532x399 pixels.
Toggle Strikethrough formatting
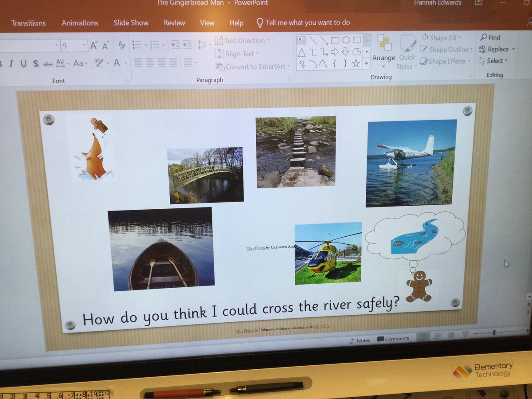tap(48, 64)
